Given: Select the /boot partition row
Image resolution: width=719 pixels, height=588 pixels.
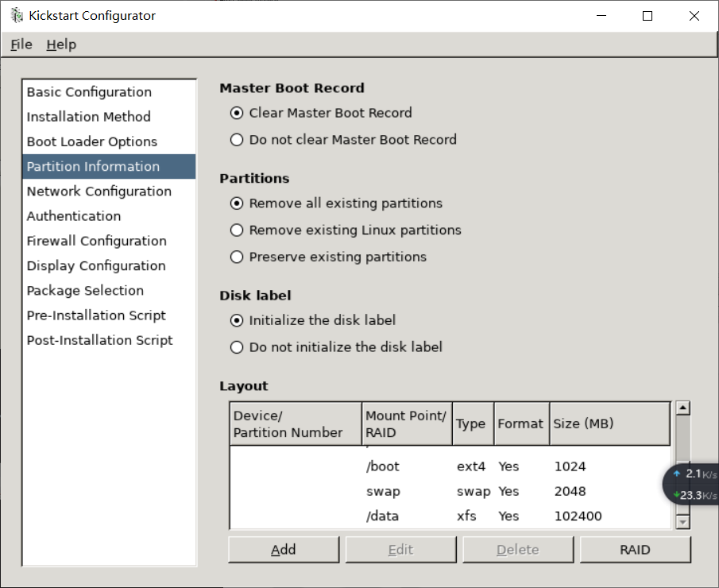Looking at the screenshot, I should point(449,466).
